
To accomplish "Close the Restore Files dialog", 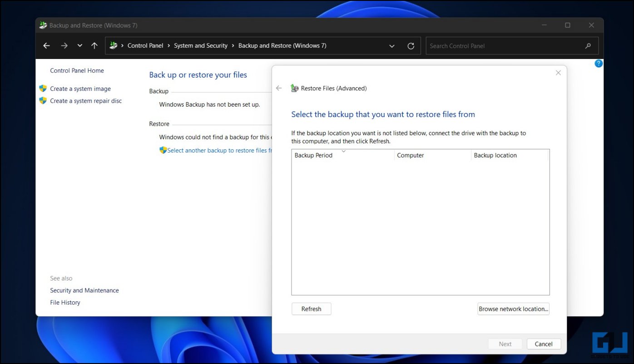I will [x=558, y=73].
